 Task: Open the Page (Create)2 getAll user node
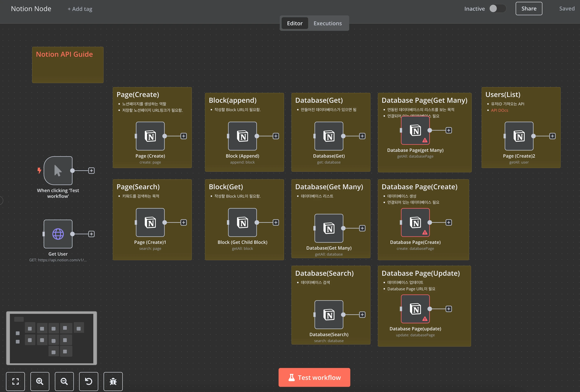519,136
